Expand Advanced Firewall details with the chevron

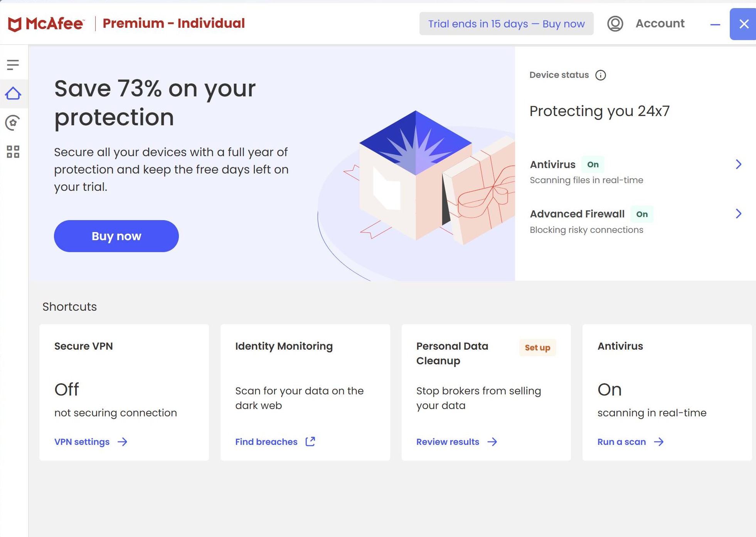coord(738,214)
